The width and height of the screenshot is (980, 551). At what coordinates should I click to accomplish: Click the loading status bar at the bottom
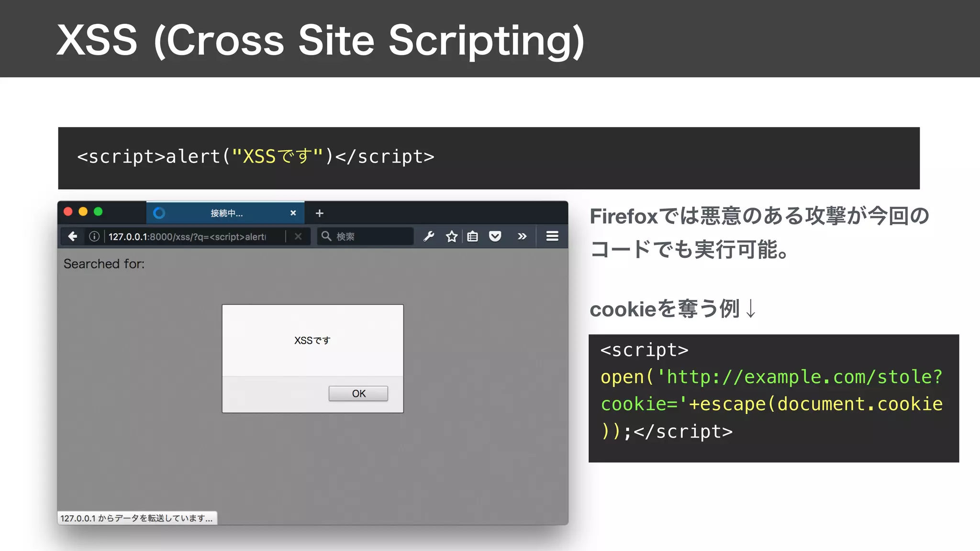tap(137, 518)
